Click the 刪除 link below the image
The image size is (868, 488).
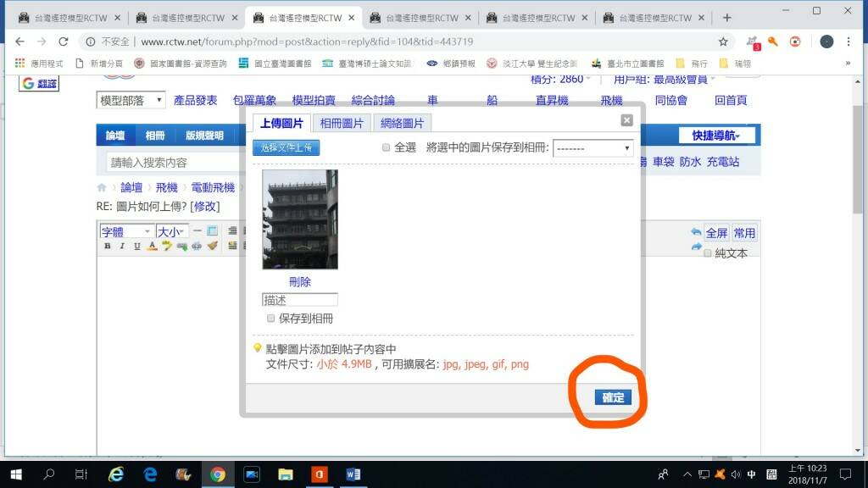click(300, 282)
